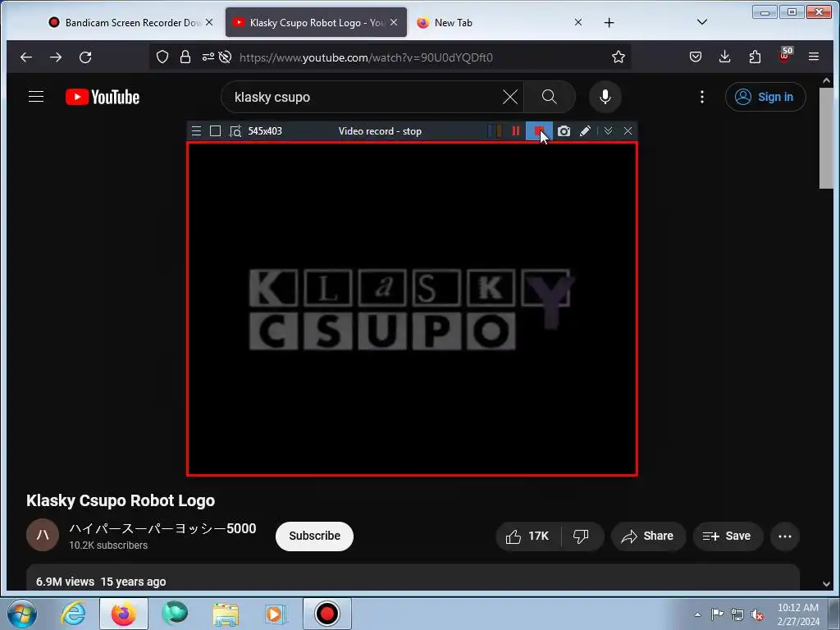Open Windows Media Player from taskbar
Viewport: 840px width, 630px height.
276,614
